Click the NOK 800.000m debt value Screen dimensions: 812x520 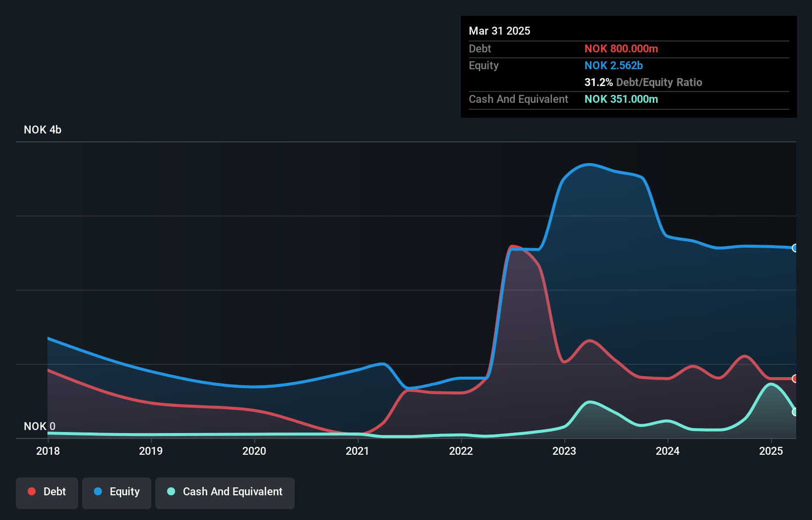click(621, 48)
